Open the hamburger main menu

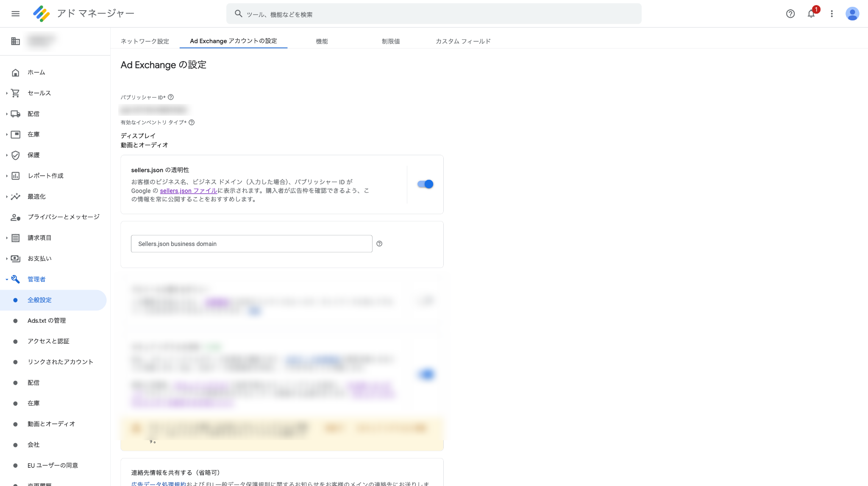pyautogui.click(x=15, y=14)
